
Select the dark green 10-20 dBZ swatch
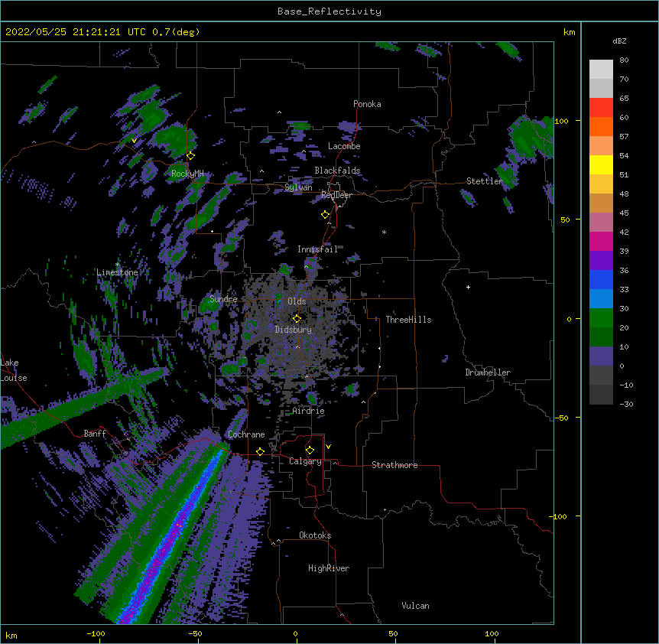click(x=601, y=337)
